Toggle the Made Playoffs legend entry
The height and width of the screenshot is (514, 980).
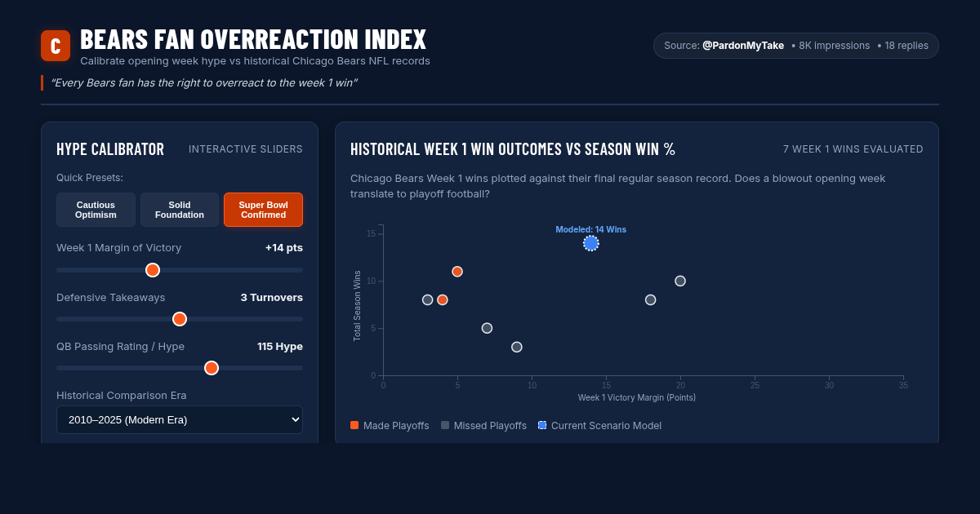390,426
